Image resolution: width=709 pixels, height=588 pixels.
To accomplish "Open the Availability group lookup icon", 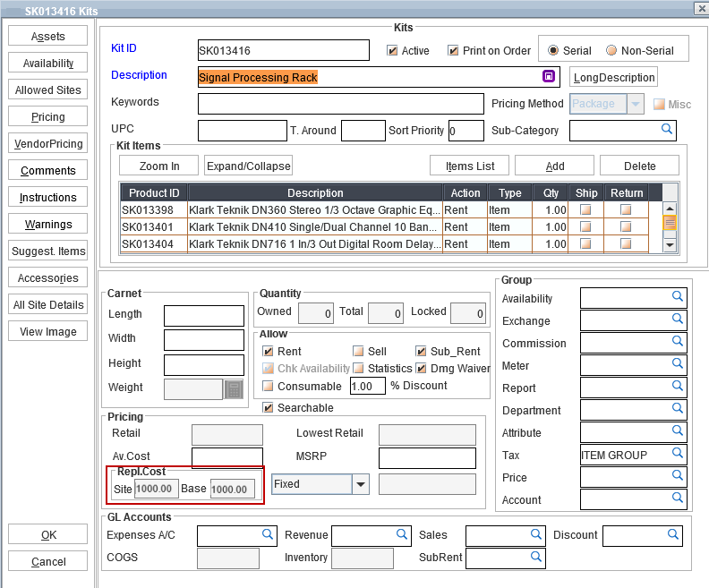I will (678, 297).
